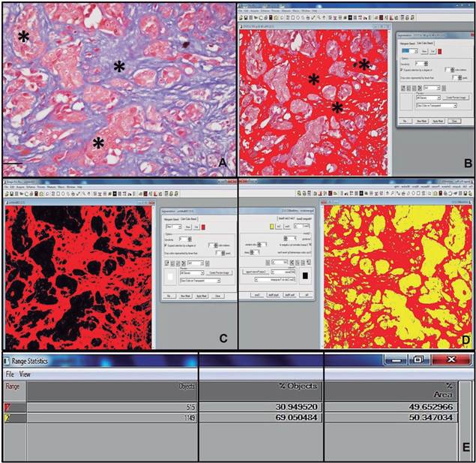Maximize the Range Statistics window
This screenshot has width=476, height=463.
pyautogui.click(x=416, y=360)
